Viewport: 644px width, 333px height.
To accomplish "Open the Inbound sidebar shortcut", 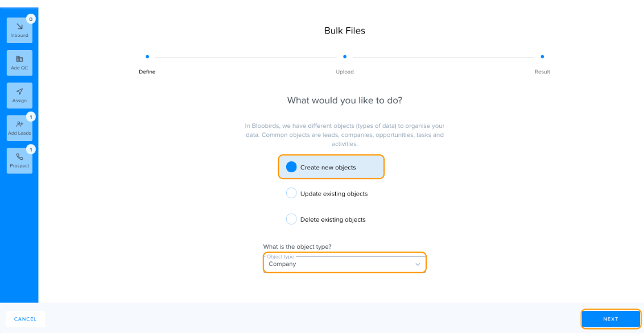I will tap(19, 30).
